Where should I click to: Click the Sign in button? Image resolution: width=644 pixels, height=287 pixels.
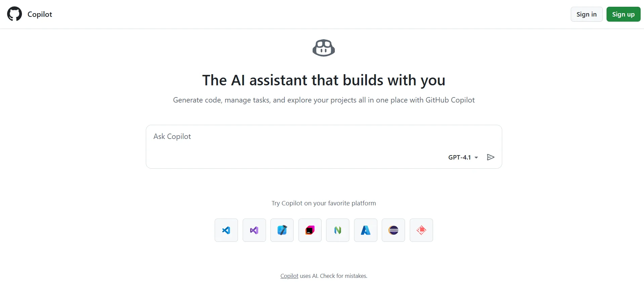click(586, 14)
